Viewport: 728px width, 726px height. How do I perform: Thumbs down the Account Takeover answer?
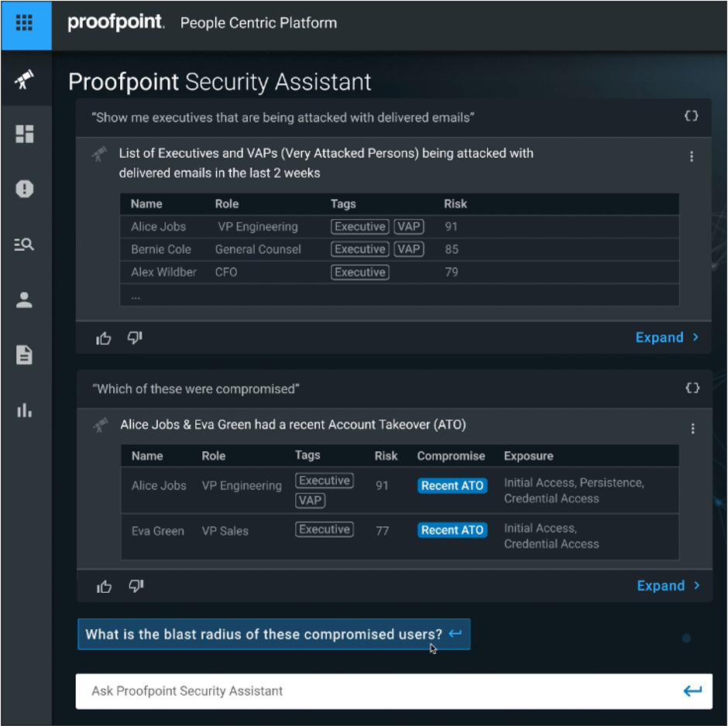pyautogui.click(x=136, y=587)
